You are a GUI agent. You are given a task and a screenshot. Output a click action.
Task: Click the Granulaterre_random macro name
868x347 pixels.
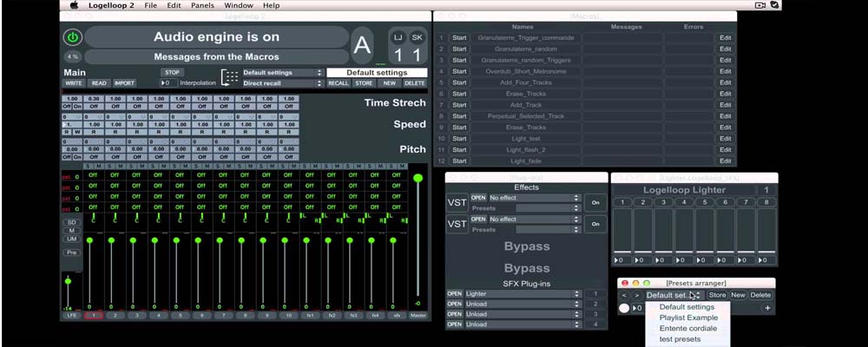(525, 49)
